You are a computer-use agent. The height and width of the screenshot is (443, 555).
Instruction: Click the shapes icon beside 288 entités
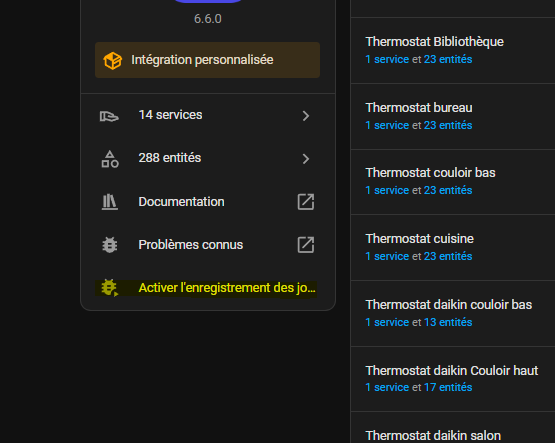coord(110,159)
